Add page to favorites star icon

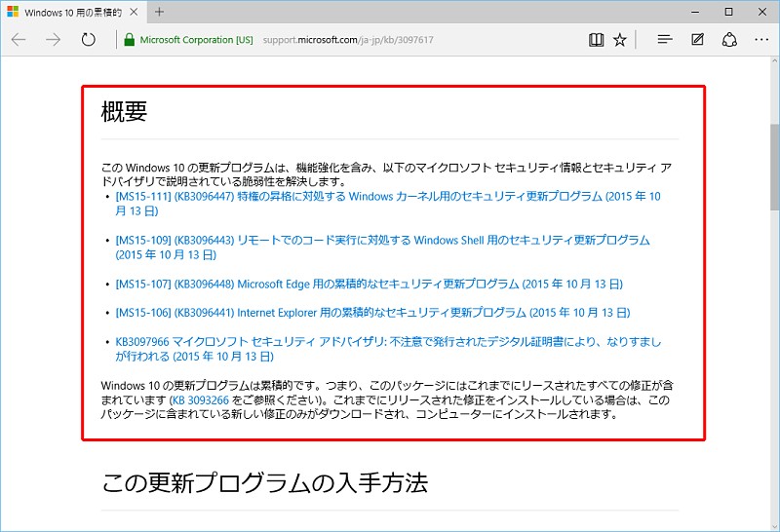(x=620, y=40)
